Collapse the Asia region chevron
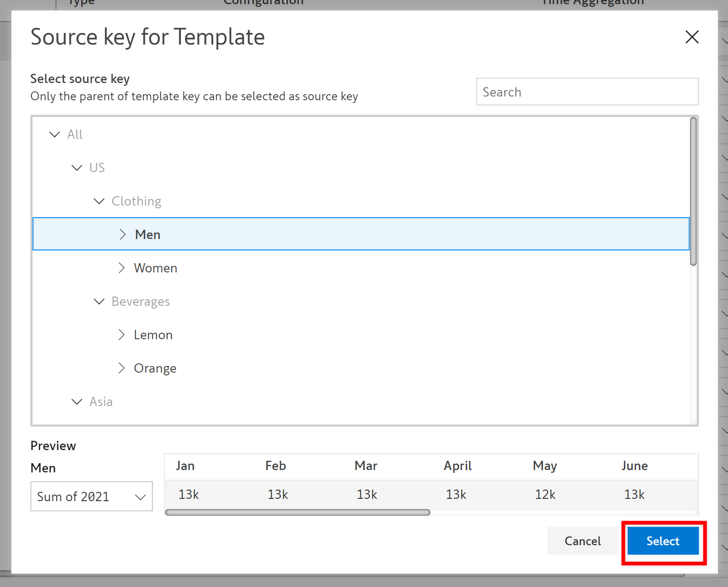Image resolution: width=728 pixels, height=587 pixels. pyautogui.click(x=77, y=402)
